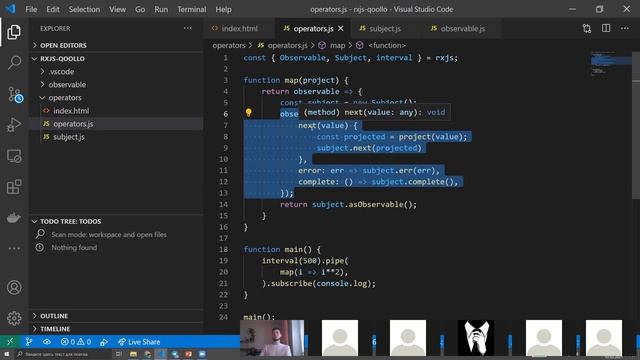Screen dimensions: 640x360
Task: Split the editor to the right
Action: tap(606, 28)
